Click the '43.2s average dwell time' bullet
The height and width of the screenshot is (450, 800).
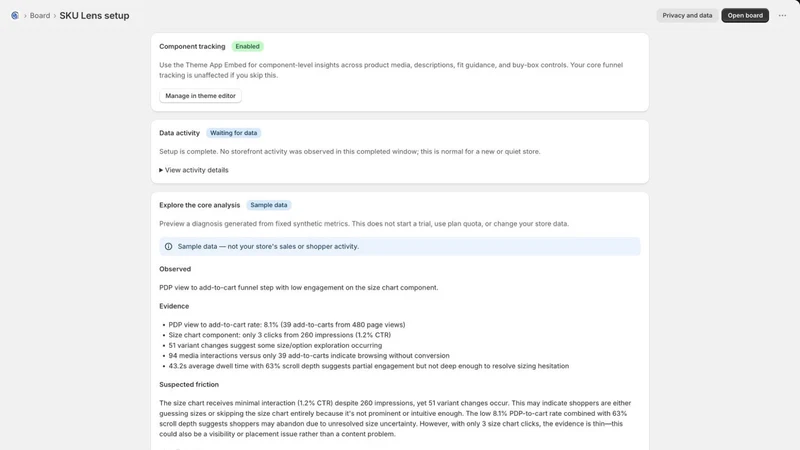tap(368, 366)
